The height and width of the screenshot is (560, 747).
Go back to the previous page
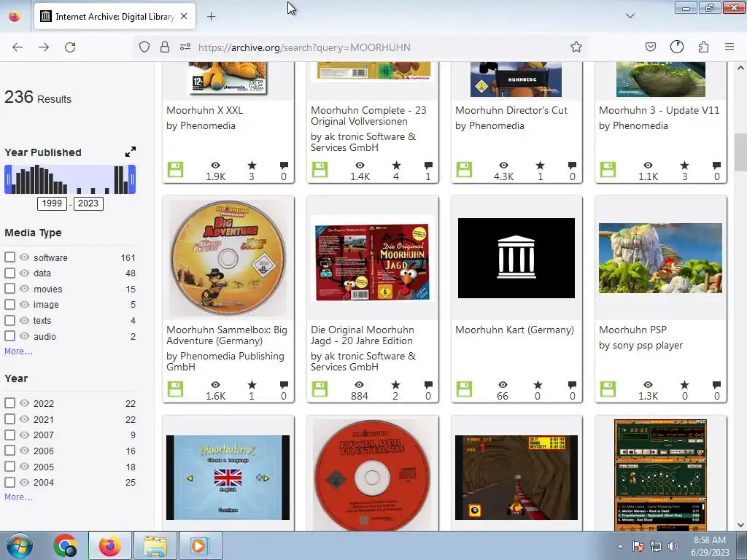(18, 47)
